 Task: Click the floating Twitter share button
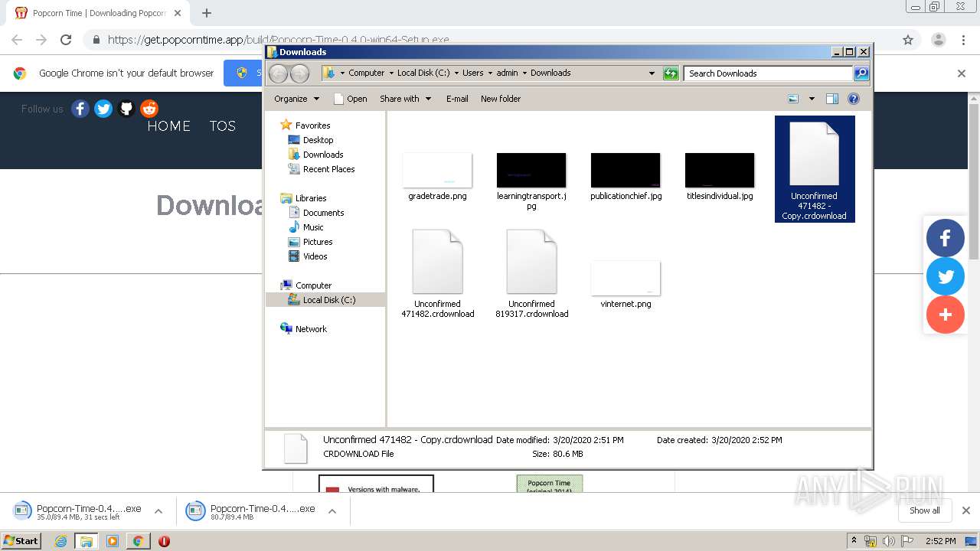946,276
